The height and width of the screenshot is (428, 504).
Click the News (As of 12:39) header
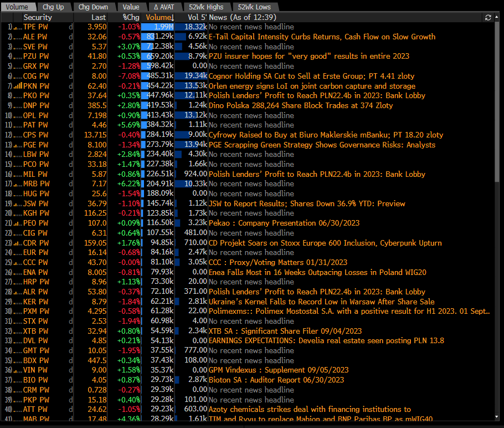tap(243, 17)
